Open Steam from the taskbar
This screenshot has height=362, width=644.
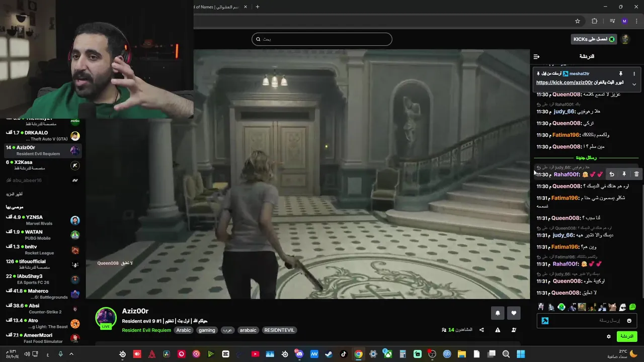tap(329, 354)
